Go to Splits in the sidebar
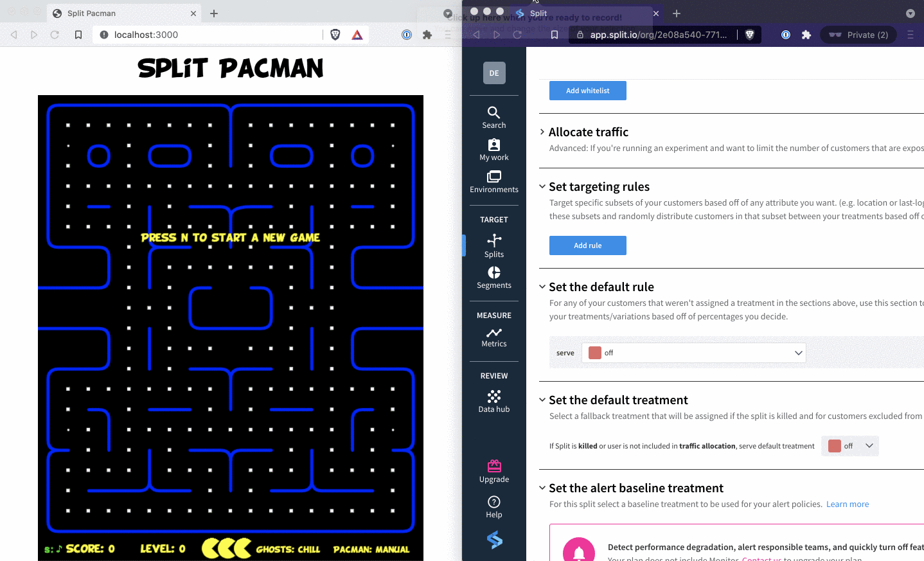The width and height of the screenshot is (924, 561). (x=493, y=246)
